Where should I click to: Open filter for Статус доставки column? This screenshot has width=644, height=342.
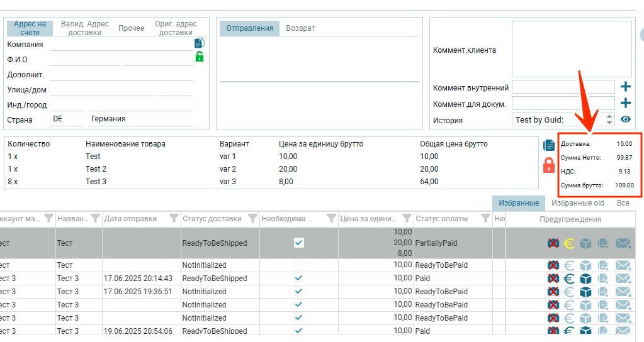252,219
